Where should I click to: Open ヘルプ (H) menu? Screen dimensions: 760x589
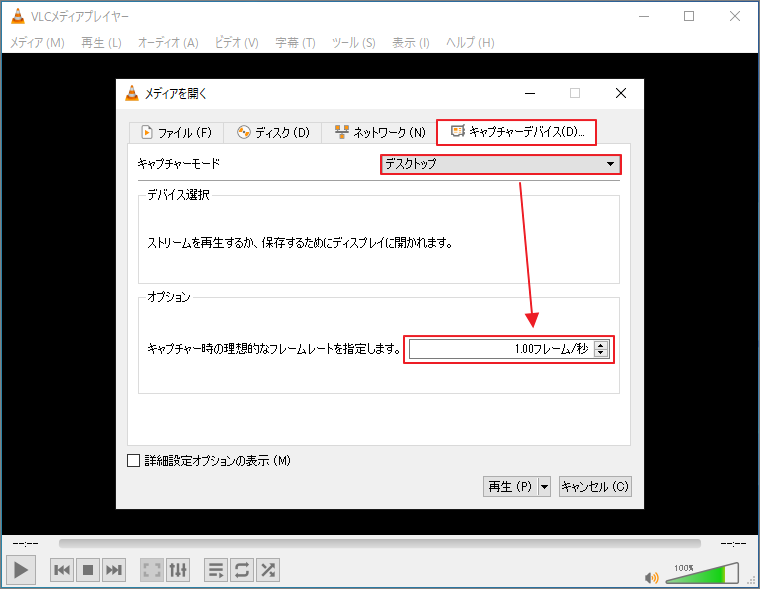(470, 43)
